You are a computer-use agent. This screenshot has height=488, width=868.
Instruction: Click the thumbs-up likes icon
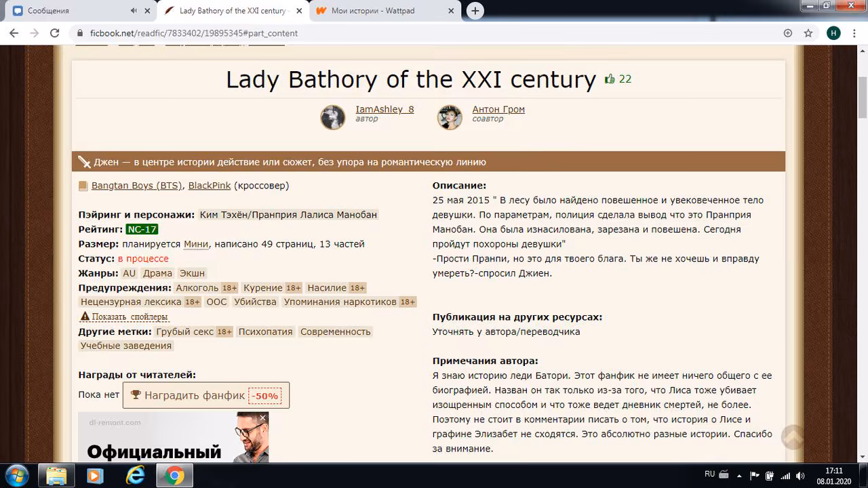(610, 79)
